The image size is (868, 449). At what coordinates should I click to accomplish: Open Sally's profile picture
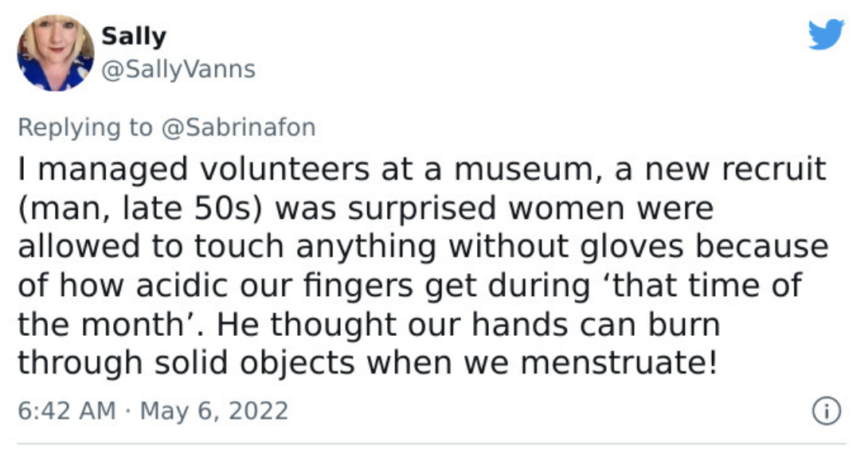56,53
